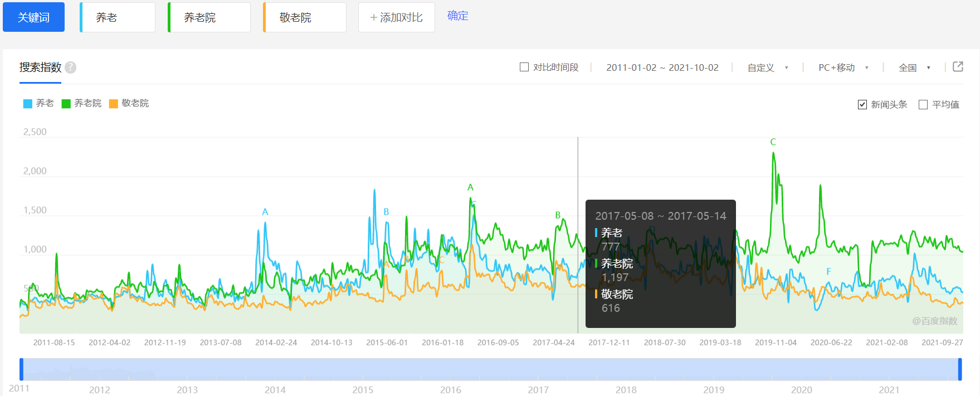Open the 自定义 time range dropdown
This screenshot has height=396, width=980.
coord(768,67)
